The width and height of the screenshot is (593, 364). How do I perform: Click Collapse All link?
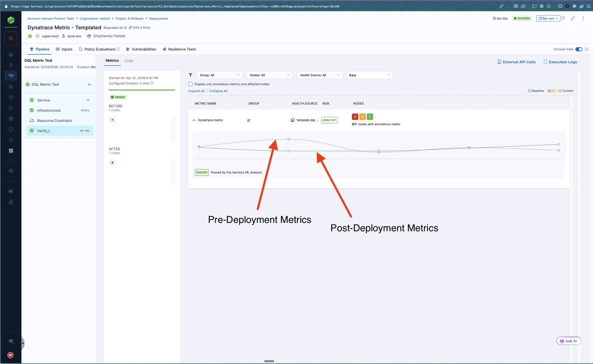[218, 91]
